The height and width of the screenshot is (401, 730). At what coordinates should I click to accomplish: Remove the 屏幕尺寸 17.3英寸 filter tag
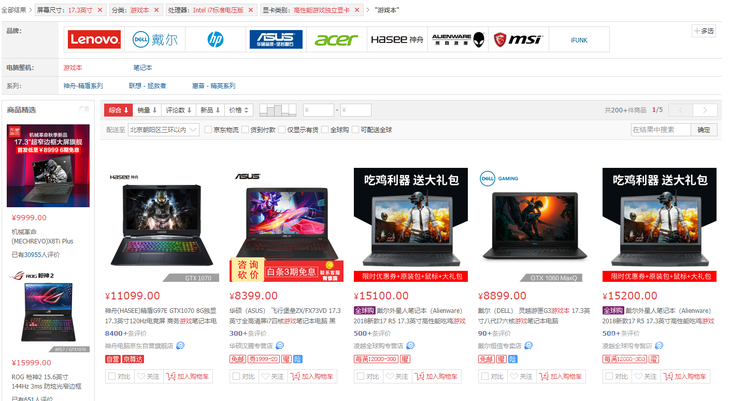[100, 10]
